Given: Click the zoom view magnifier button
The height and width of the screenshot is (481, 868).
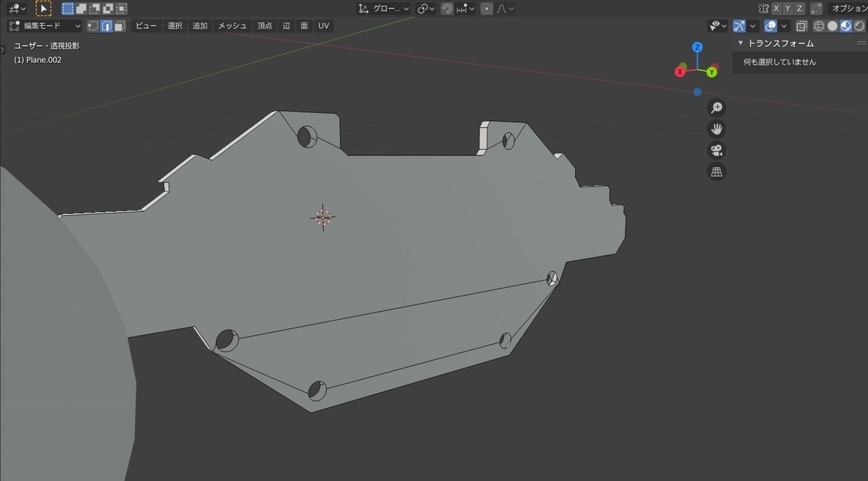Looking at the screenshot, I should point(716,108).
